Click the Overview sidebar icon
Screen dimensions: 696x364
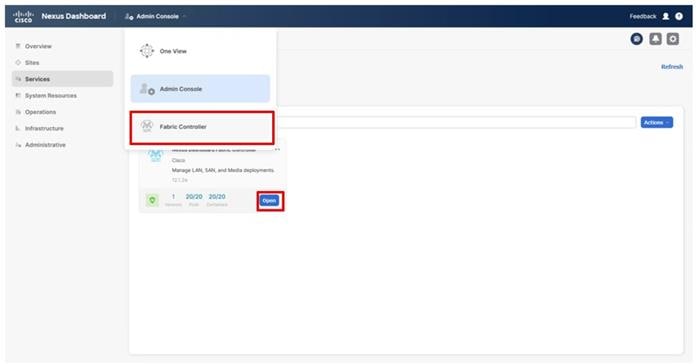18,46
